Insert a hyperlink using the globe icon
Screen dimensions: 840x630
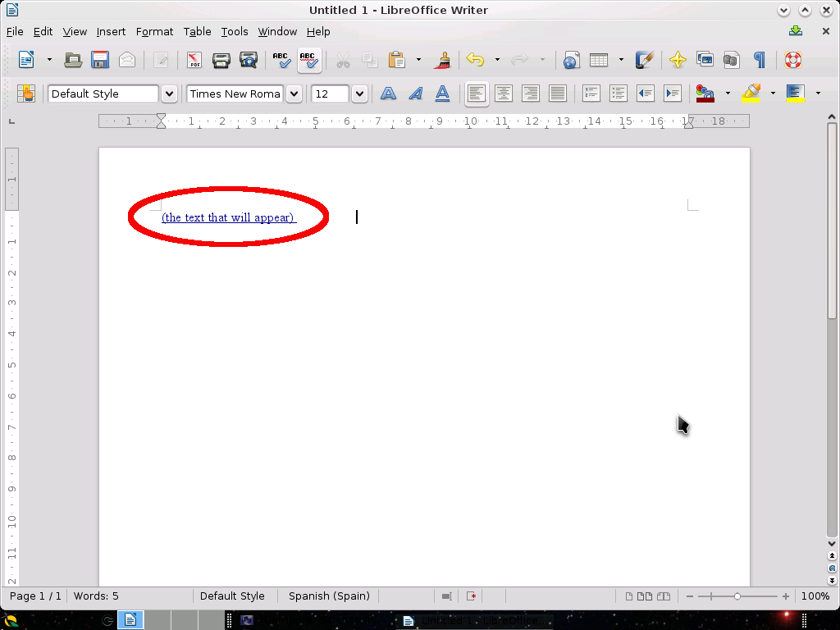pyautogui.click(x=571, y=60)
